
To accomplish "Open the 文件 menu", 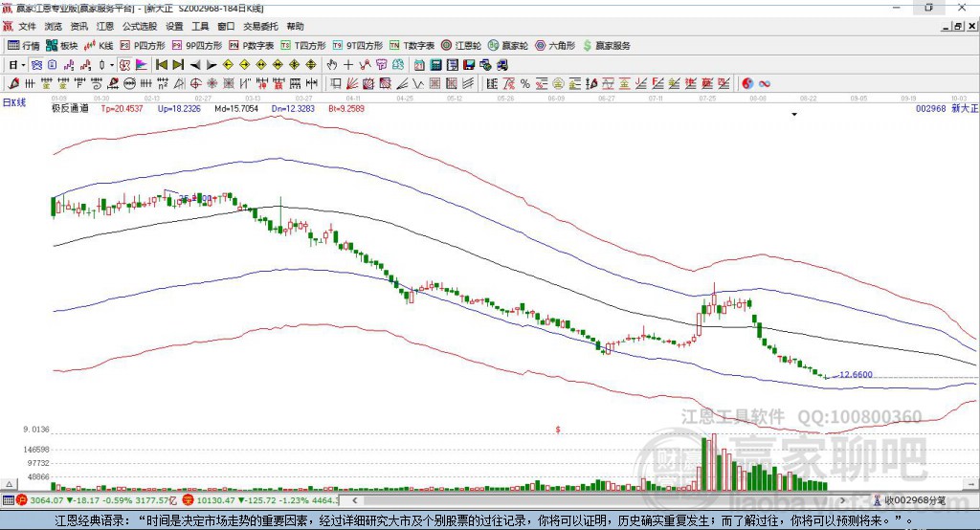I will 27,26.
